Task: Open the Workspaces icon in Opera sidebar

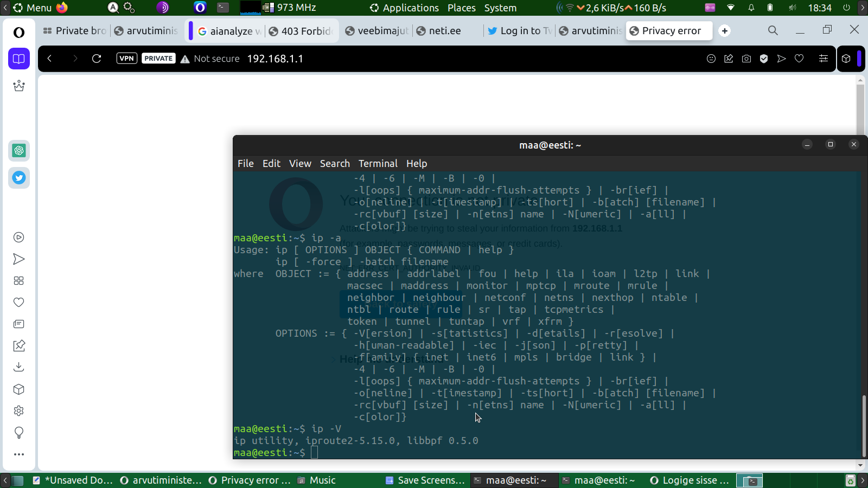Action: [x=19, y=59]
